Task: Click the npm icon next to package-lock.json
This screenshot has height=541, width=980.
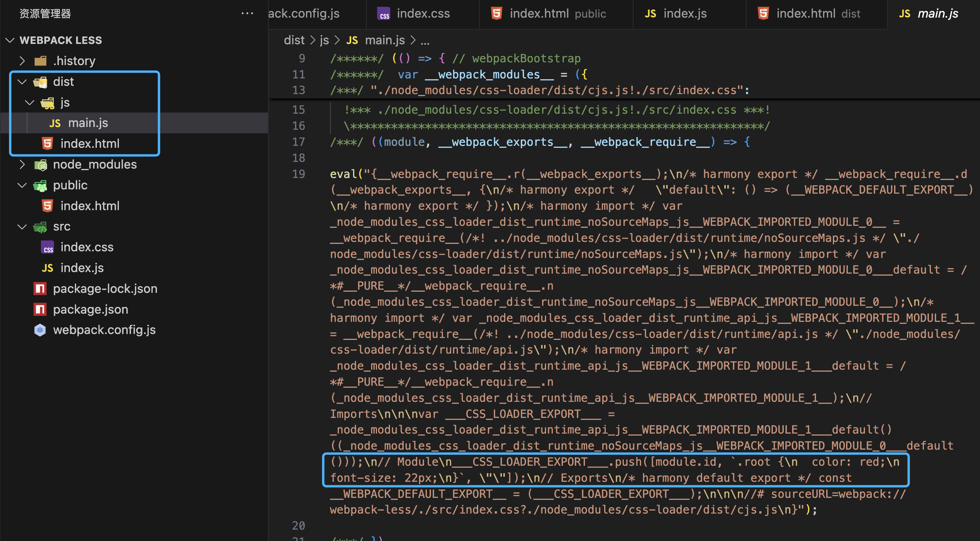Action: (x=40, y=288)
